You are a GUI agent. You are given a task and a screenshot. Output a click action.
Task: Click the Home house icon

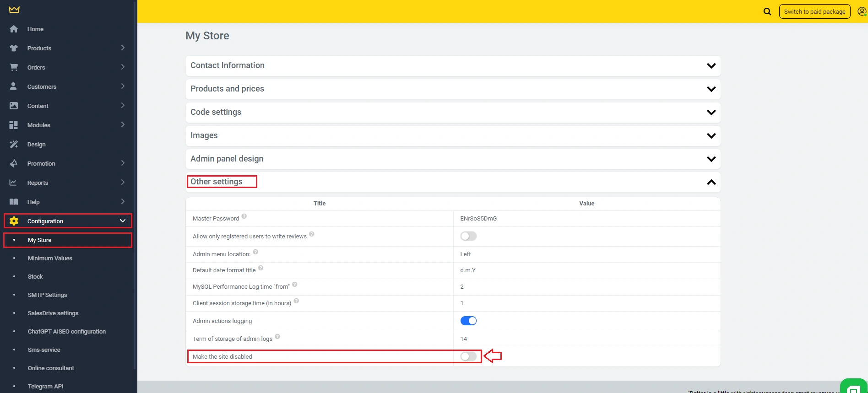coord(14,29)
